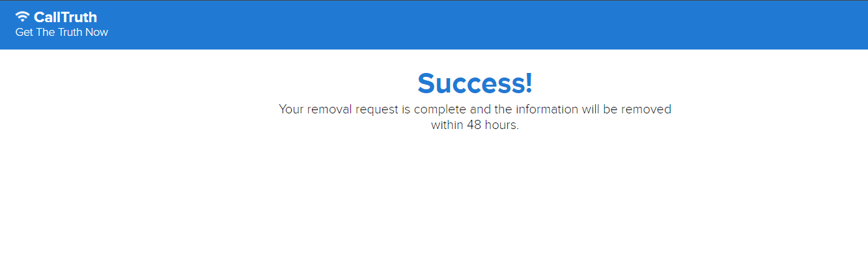Click the word "Truth" in the CallTruth logo
868x273 pixels.
(x=77, y=18)
